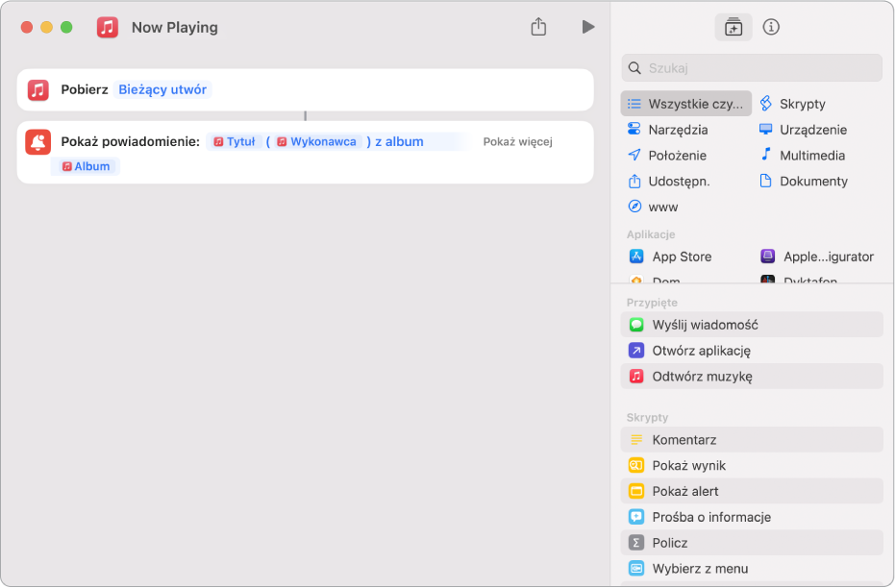Choose the Pokaż wynik action
The image size is (895, 588).
(x=752, y=465)
